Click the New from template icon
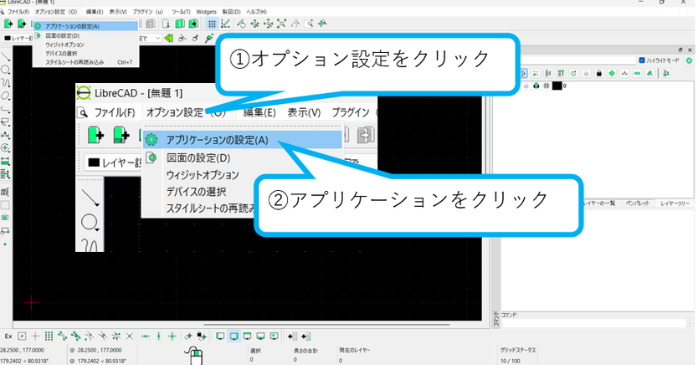 tap(21, 24)
